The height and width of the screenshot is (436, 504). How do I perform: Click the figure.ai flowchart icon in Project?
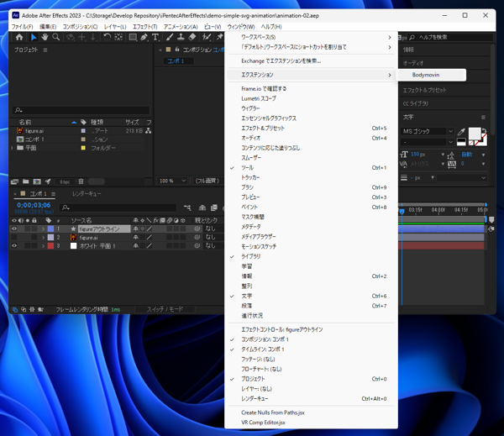[148, 131]
